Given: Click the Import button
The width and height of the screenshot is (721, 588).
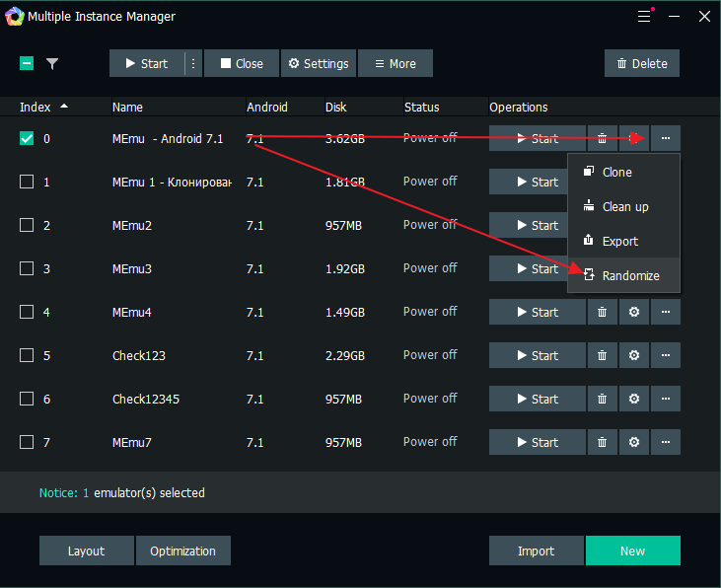Looking at the screenshot, I should (x=537, y=551).
